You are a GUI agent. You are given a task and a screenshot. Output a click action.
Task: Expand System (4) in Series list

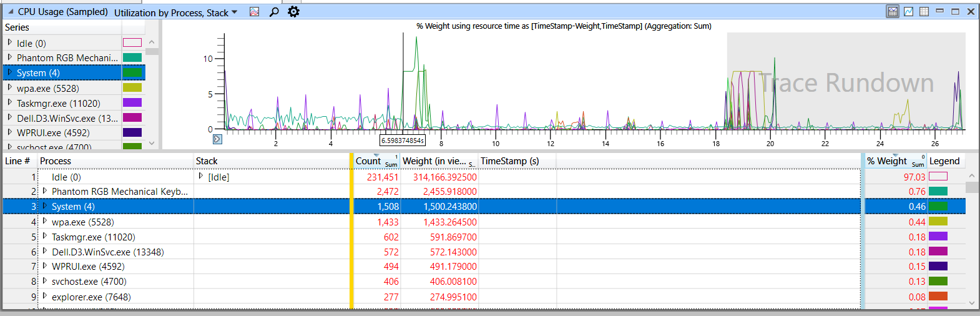[10, 72]
